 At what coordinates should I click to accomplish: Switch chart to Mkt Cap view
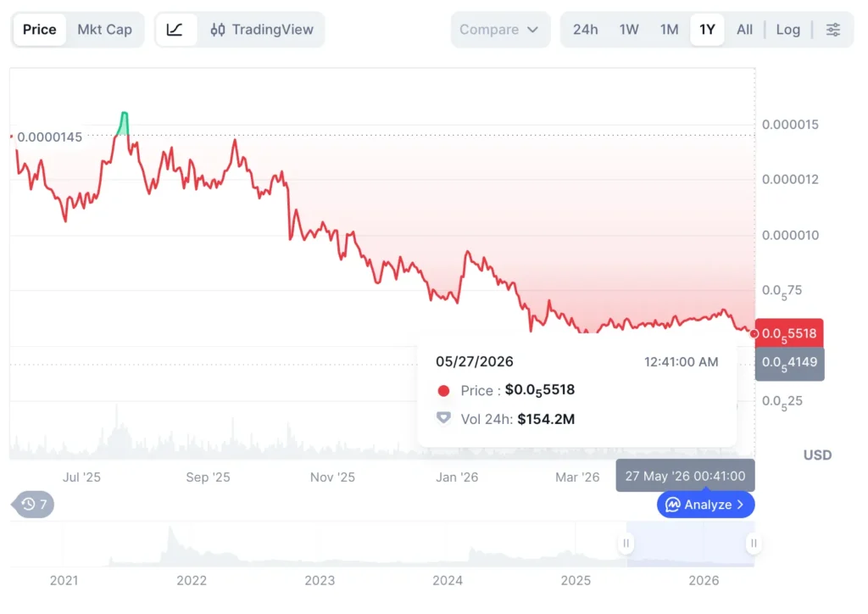point(104,30)
